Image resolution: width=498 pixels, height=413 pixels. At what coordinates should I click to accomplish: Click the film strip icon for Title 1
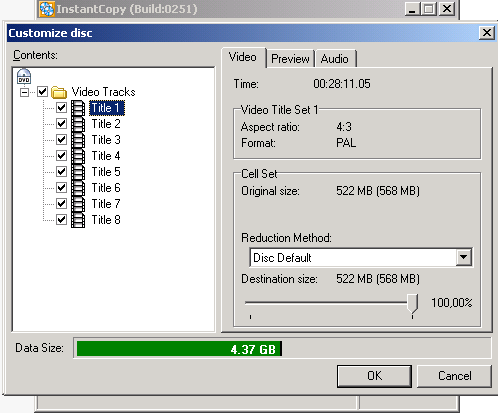point(78,108)
